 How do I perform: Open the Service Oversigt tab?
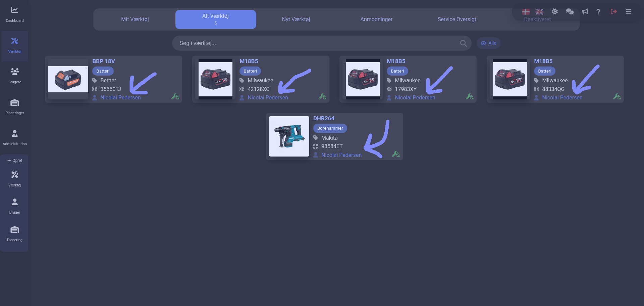tap(457, 19)
